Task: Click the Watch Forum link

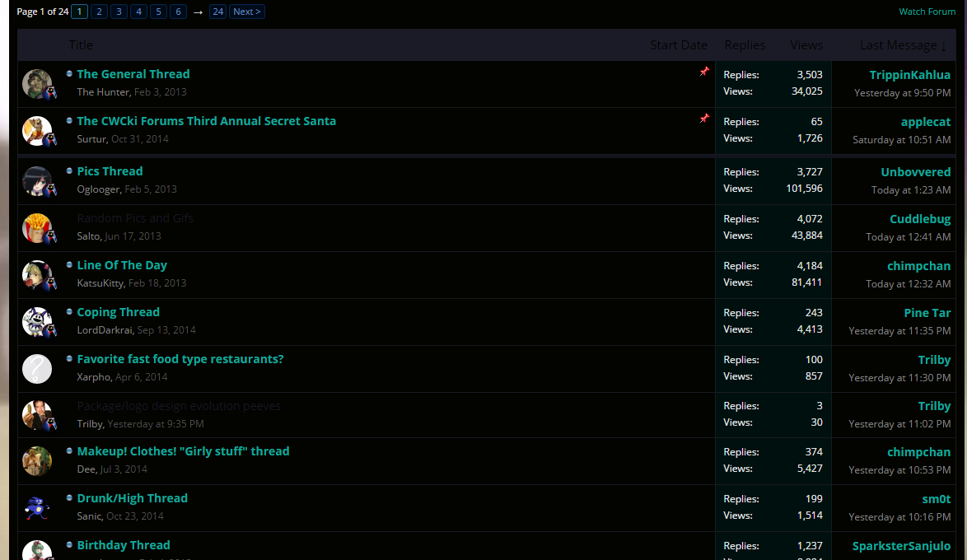Action: click(x=927, y=12)
